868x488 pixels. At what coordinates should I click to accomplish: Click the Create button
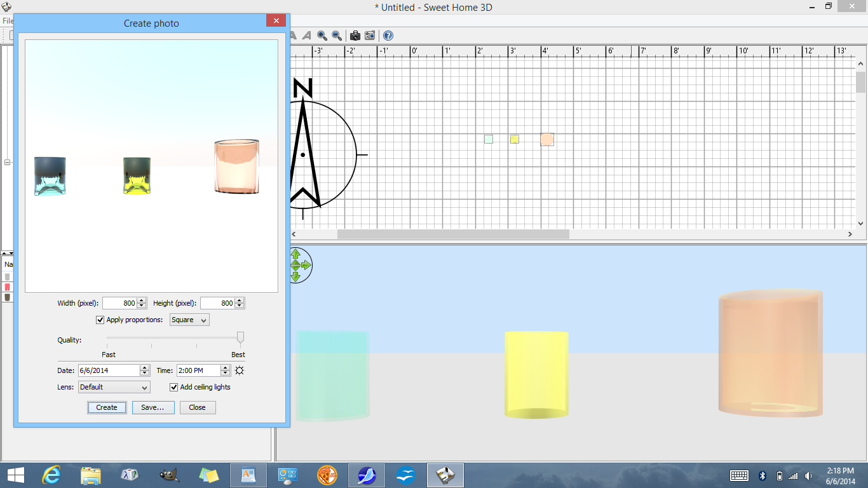click(107, 407)
